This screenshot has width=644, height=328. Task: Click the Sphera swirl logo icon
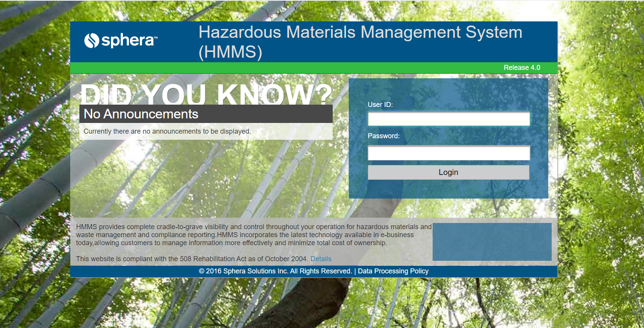click(x=92, y=40)
